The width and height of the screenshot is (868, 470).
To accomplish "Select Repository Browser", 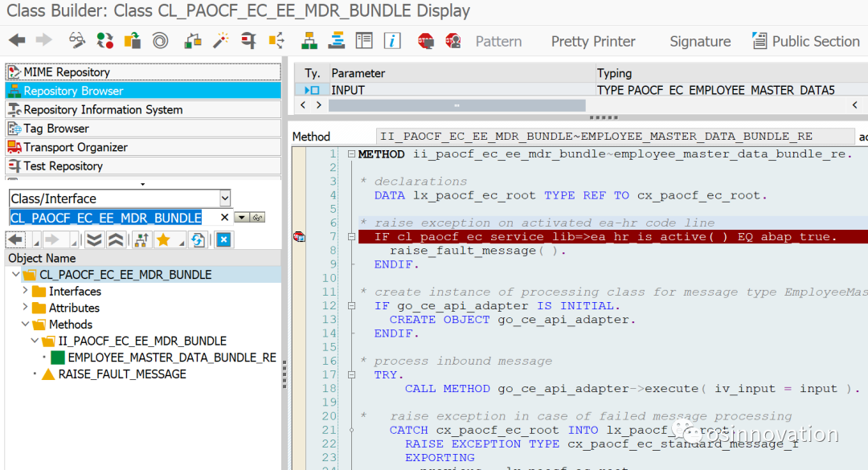I will 143,91.
